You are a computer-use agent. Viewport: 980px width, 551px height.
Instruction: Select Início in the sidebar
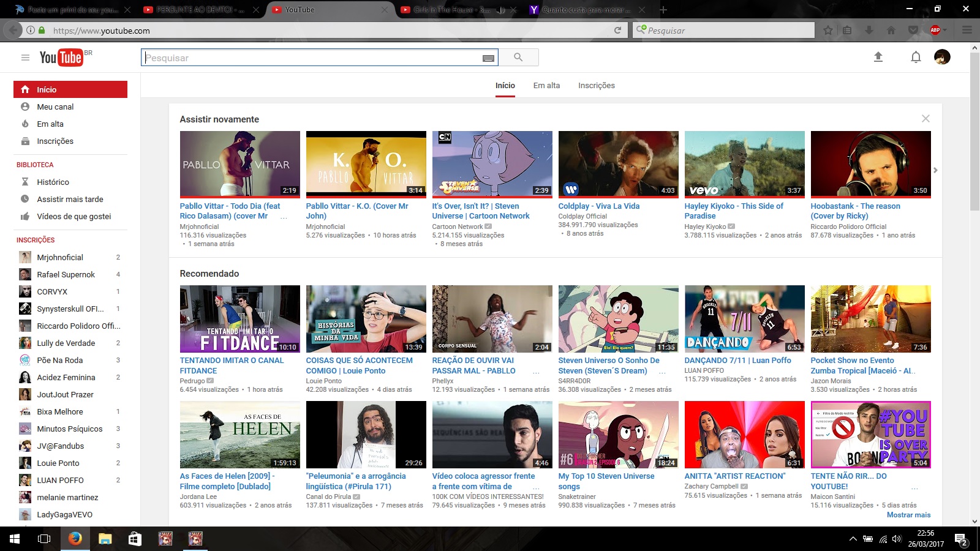[70, 89]
